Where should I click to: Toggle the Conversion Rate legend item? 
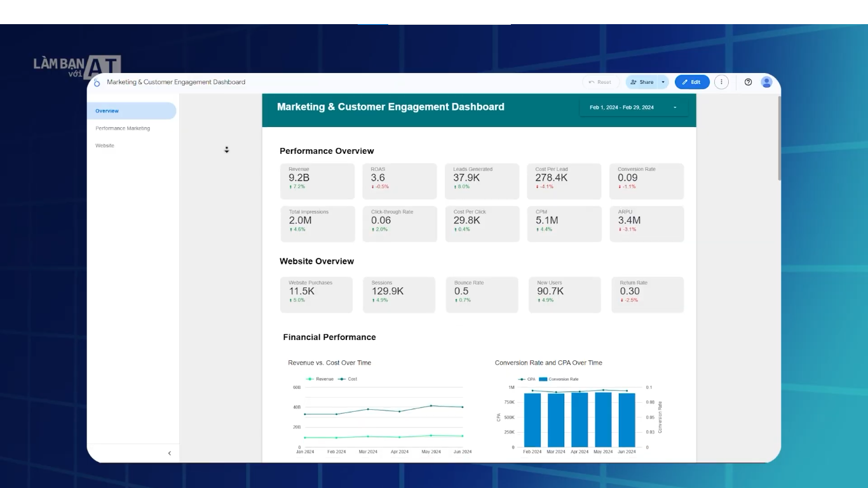559,379
